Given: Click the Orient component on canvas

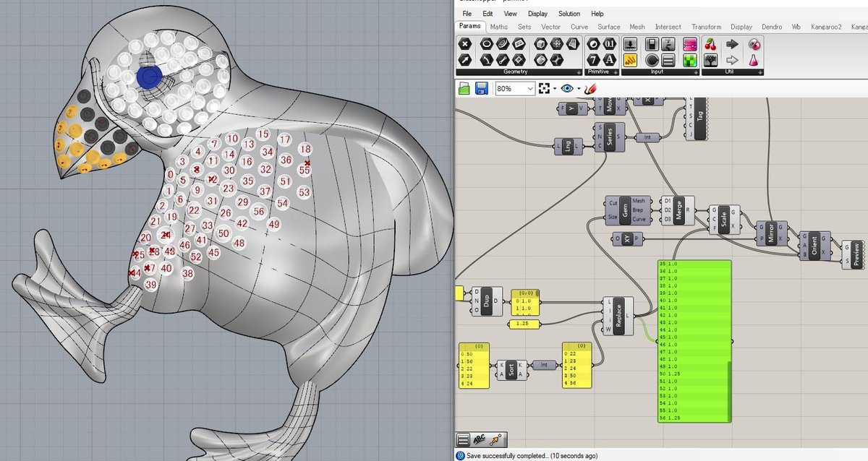Looking at the screenshot, I should click(x=814, y=245).
